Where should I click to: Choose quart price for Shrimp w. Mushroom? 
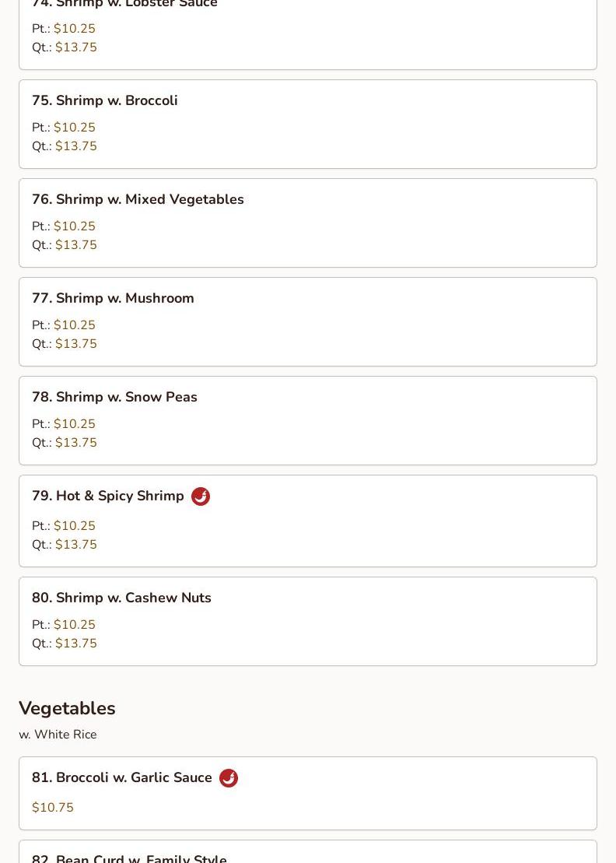point(76,344)
